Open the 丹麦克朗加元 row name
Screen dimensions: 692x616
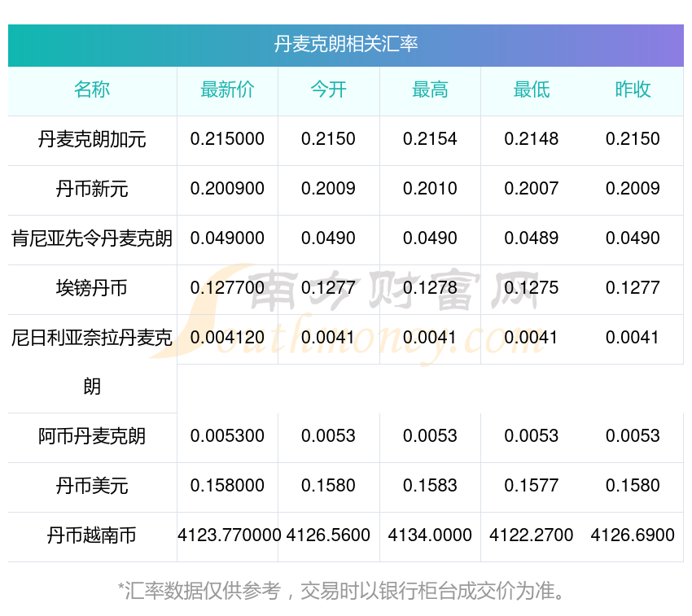click(92, 139)
